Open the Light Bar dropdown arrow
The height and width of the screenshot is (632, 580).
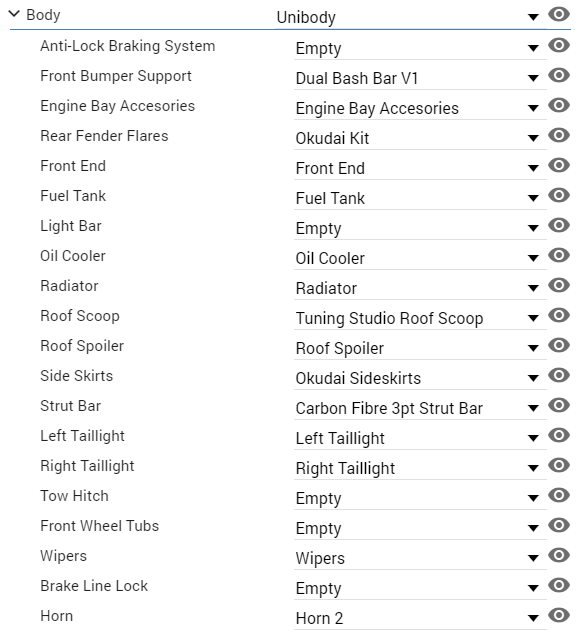tap(533, 229)
